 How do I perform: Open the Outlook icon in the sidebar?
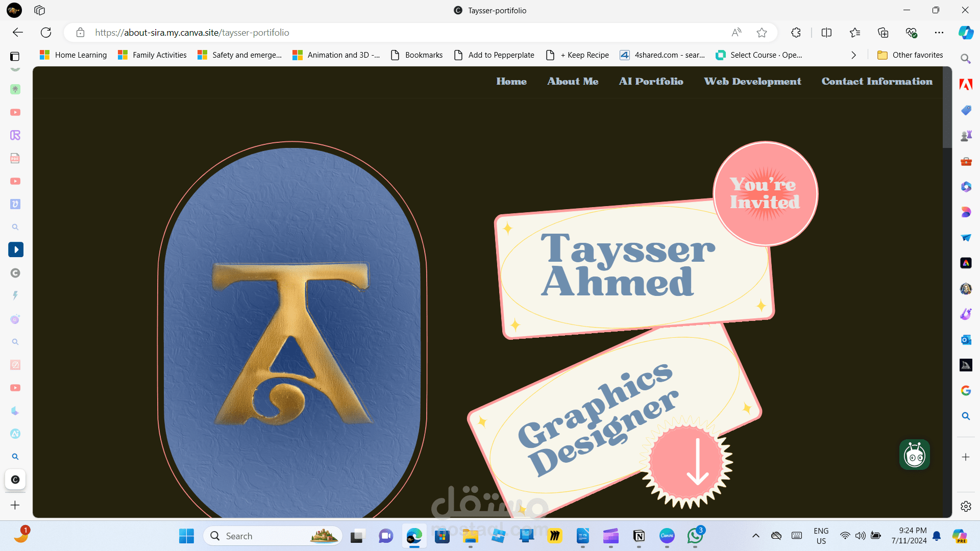pos(966,340)
